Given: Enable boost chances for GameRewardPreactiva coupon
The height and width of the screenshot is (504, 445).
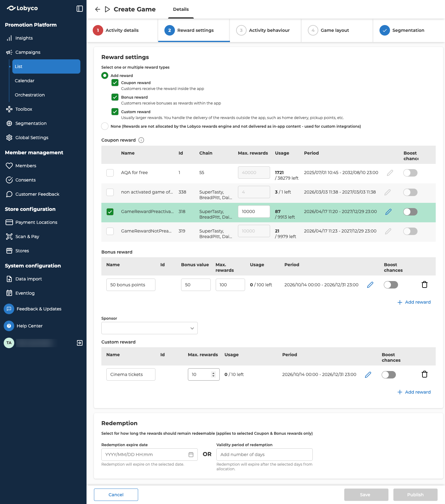Looking at the screenshot, I should (x=410, y=212).
